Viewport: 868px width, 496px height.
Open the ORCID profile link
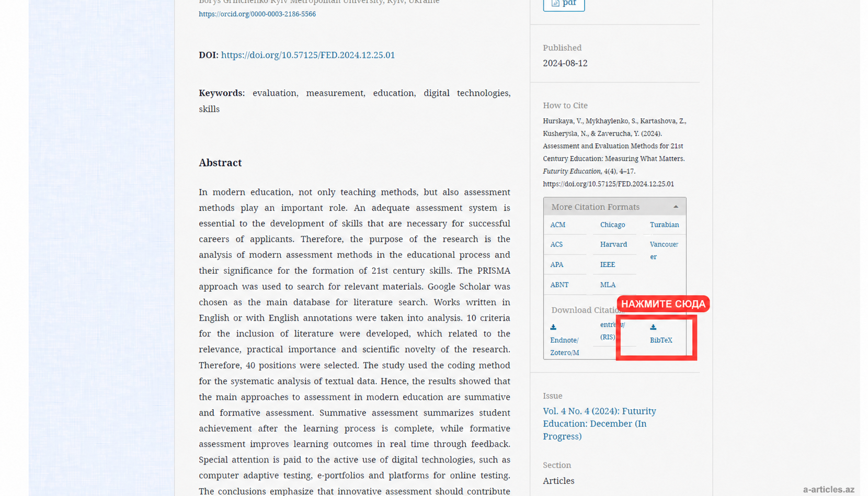click(257, 14)
